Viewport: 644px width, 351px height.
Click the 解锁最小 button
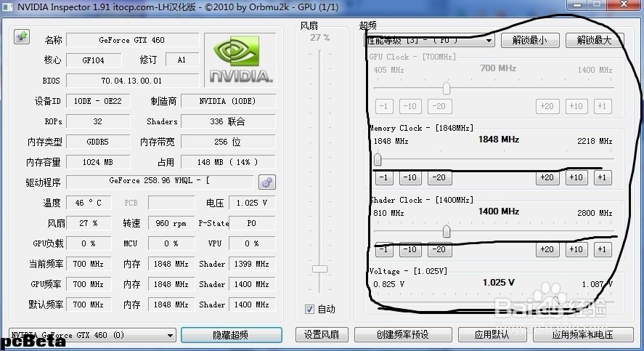tap(530, 40)
